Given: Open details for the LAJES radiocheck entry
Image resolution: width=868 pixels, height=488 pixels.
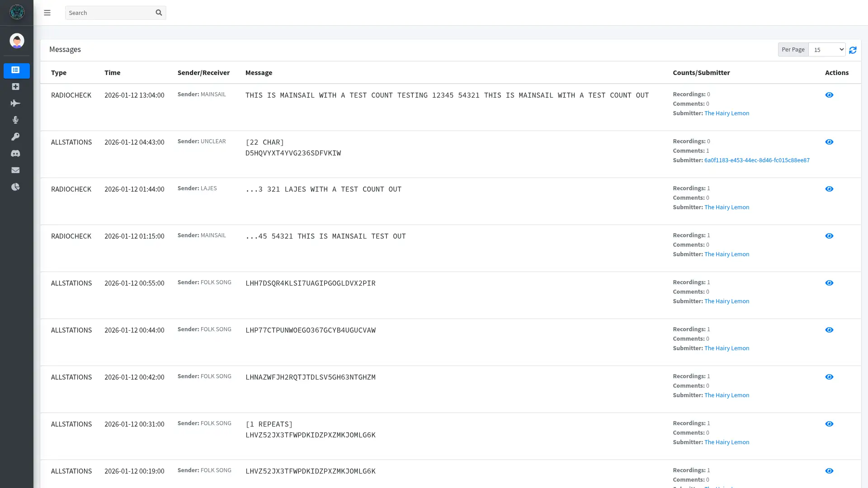Looking at the screenshot, I should (x=830, y=189).
